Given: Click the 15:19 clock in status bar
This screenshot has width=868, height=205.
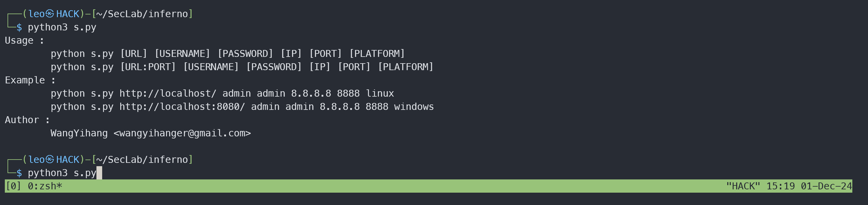Looking at the screenshot, I should 780,186.
